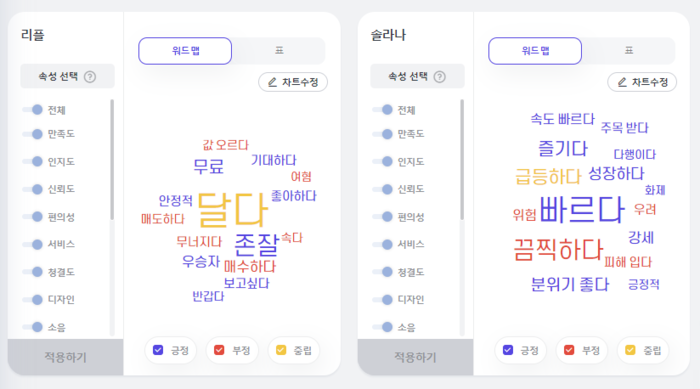Toggle 디자인 switch in 솔라나 panel
The height and width of the screenshot is (389, 700).
(x=383, y=299)
